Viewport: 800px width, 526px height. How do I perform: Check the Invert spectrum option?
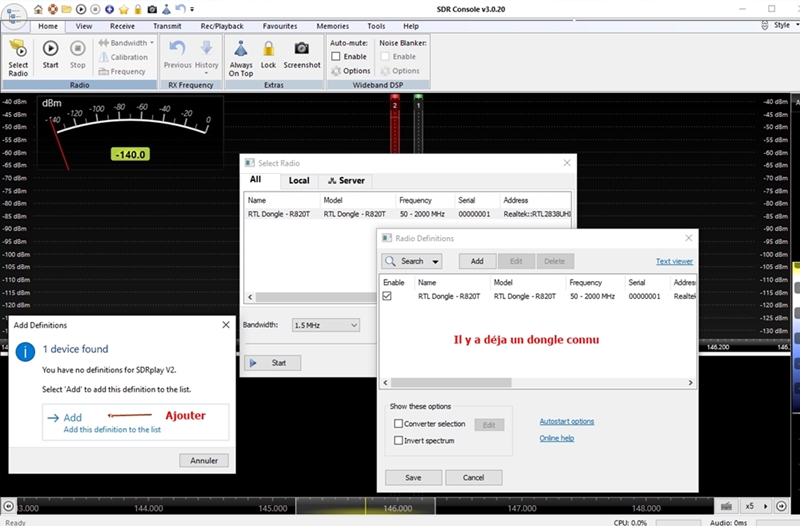(398, 440)
